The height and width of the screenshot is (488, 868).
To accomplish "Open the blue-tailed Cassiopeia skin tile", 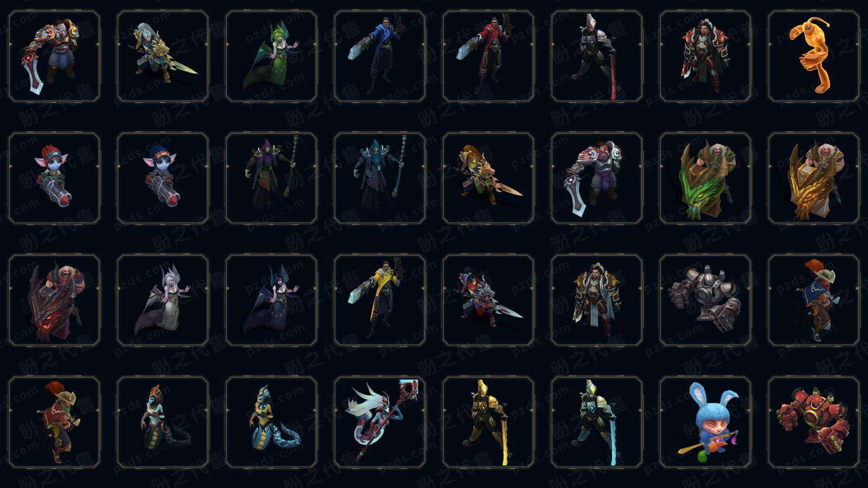I will coord(271,422).
